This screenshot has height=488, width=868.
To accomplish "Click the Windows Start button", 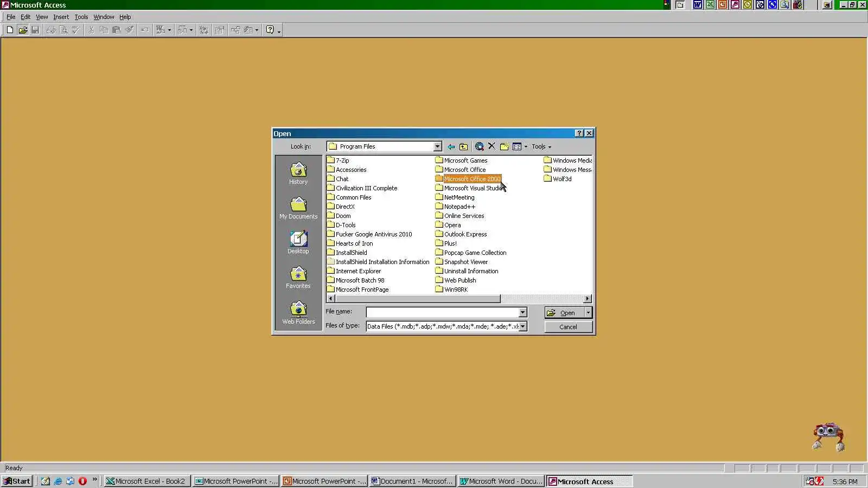I will 17,481.
